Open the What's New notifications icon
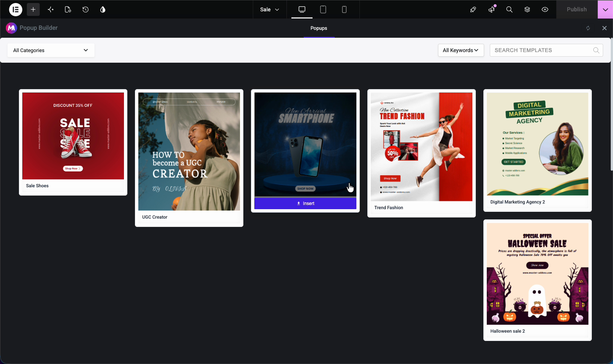Viewport: 613px width, 364px height. pos(491,9)
